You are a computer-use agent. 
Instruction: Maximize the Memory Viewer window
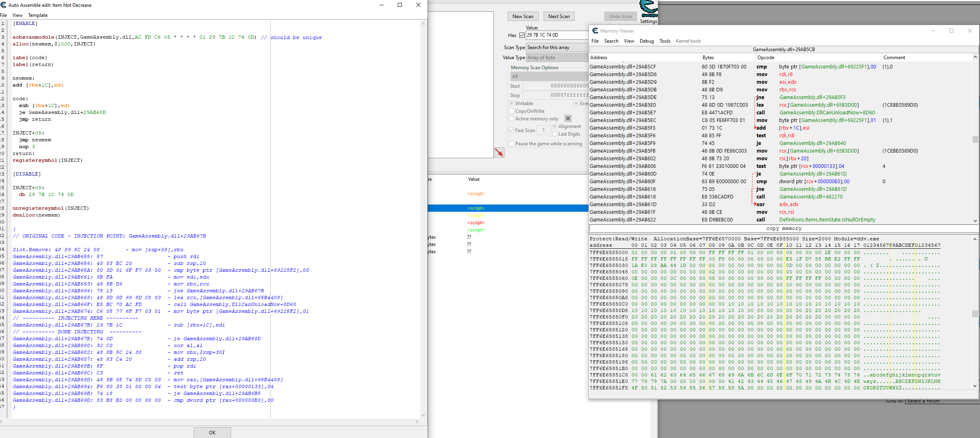pyautogui.click(x=951, y=31)
